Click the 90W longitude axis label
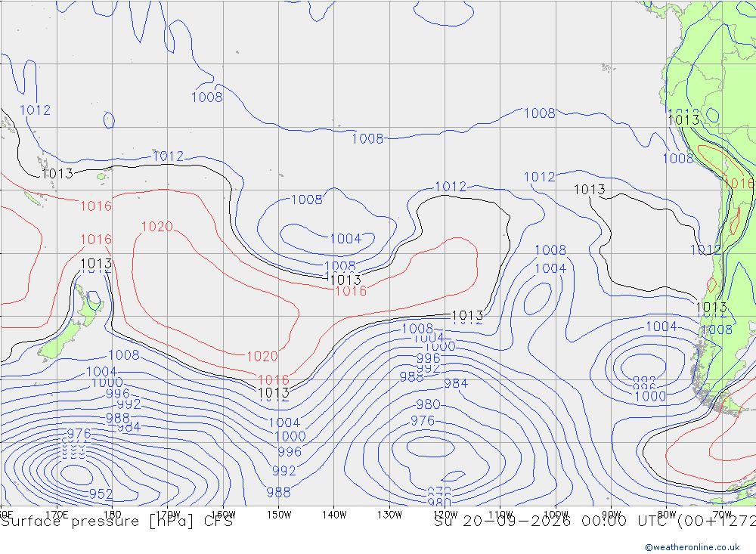 point(612,515)
